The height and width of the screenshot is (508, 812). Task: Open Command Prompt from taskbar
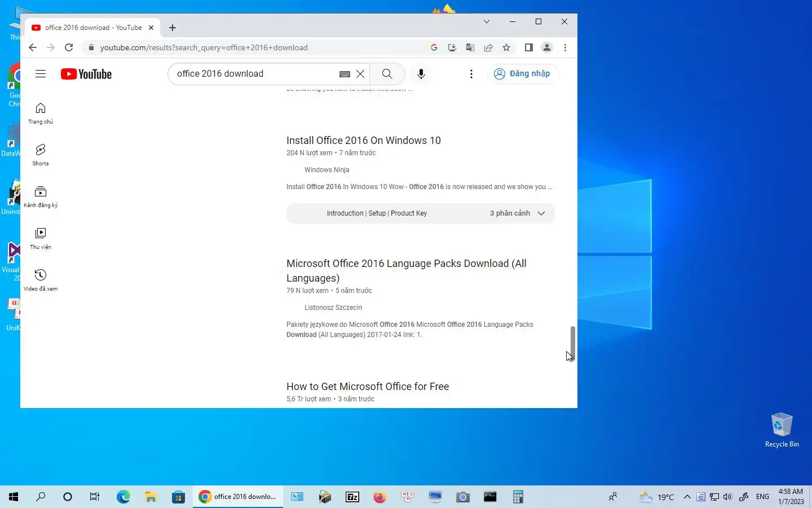tap(491, 497)
